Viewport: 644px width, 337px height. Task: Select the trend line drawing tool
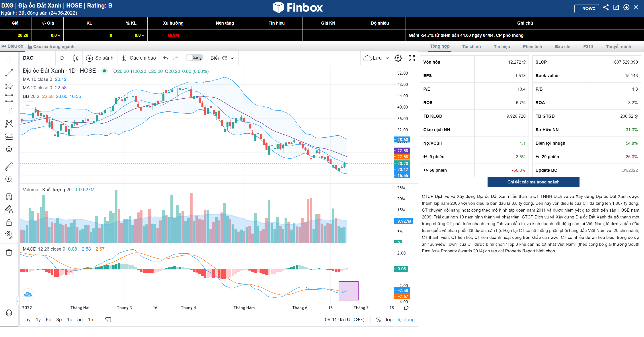9,73
